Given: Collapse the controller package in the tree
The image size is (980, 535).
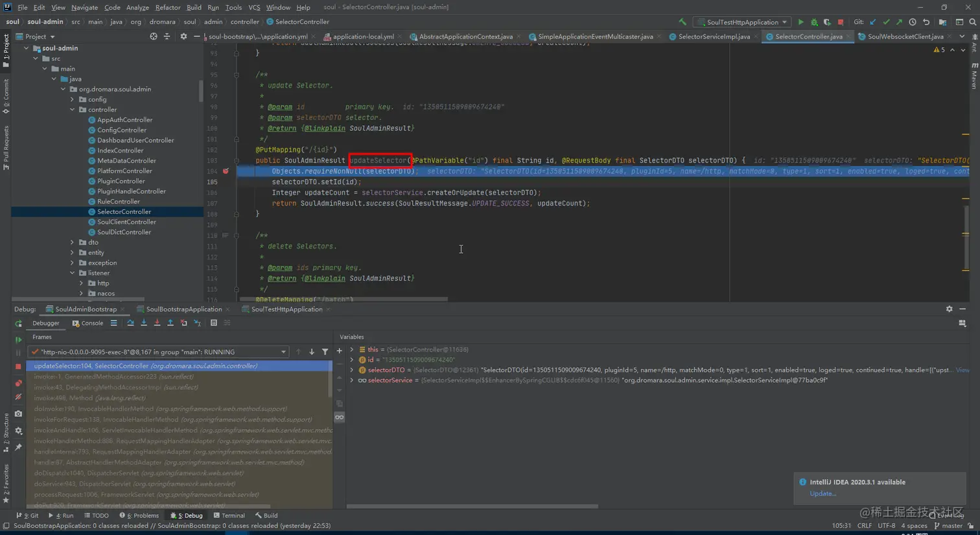Looking at the screenshot, I should pos(73,110).
